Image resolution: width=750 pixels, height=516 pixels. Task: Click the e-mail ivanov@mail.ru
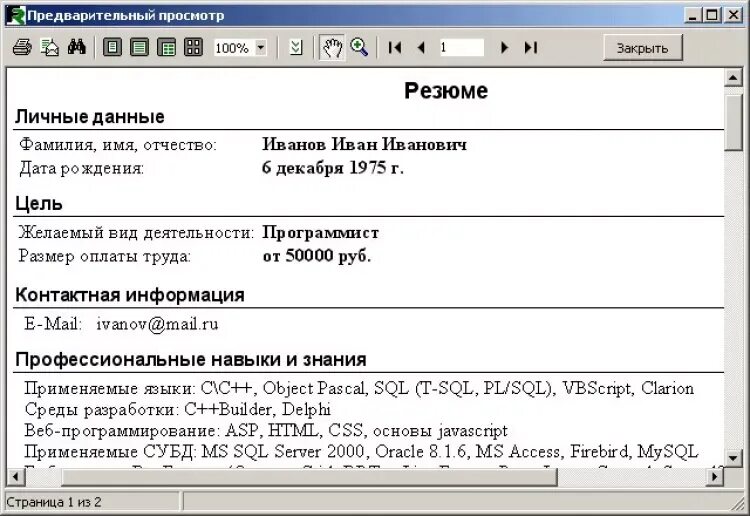(x=157, y=324)
